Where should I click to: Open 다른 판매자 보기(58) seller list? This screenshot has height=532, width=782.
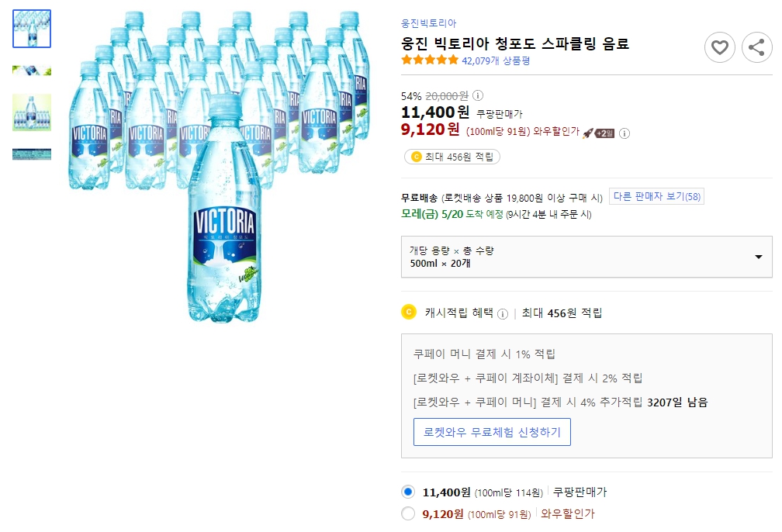pos(656,195)
